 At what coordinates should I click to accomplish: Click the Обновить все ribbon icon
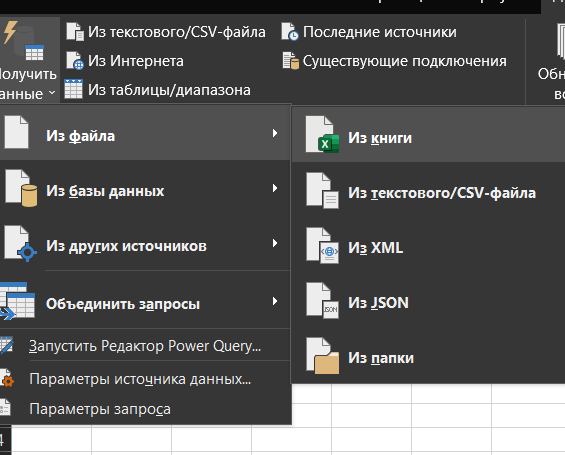(x=561, y=40)
